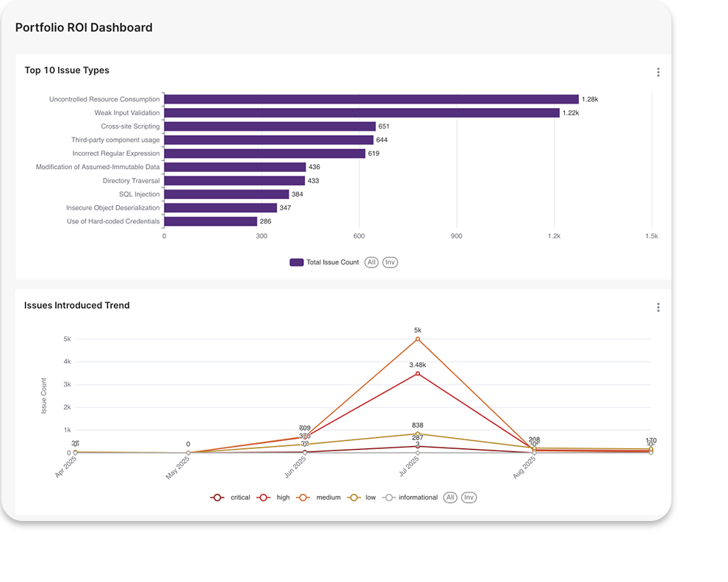This screenshot has height=582, width=728.
Task: Click the purple Total Issue Count color swatch
Action: (297, 262)
